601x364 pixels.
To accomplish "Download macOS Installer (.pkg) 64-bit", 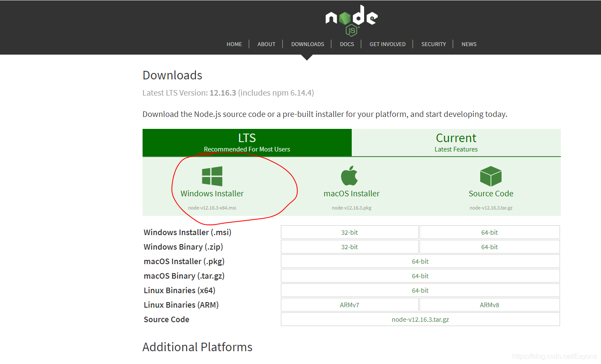I will 420,261.
